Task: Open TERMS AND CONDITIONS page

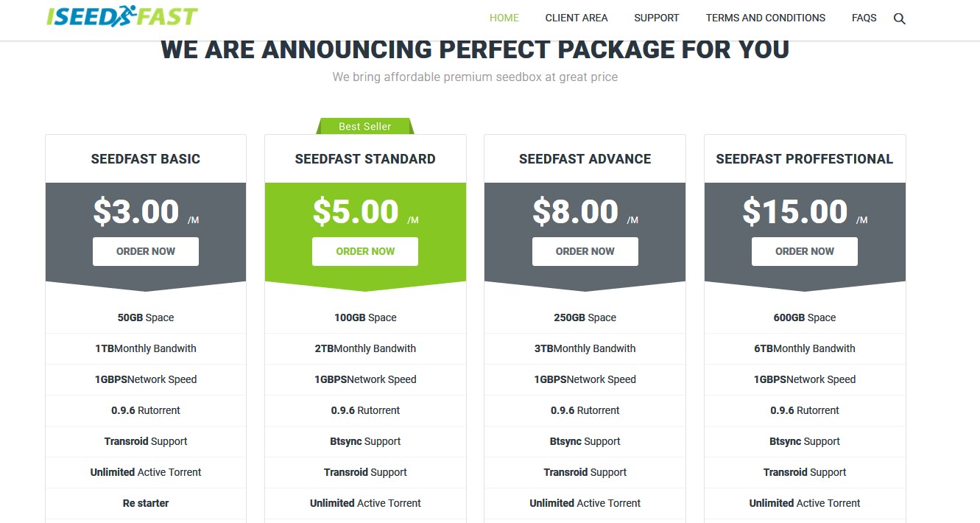Action: point(766,18)
